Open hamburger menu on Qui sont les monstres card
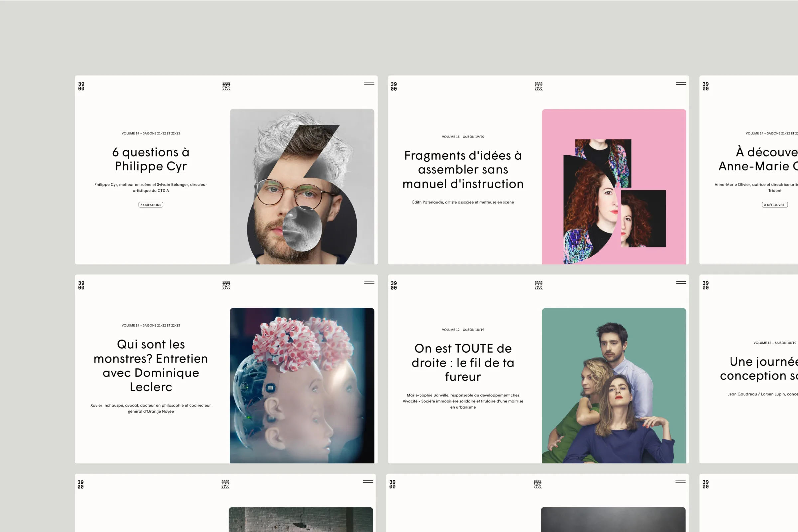The height and width of the screenshot is (532, 798). (369, 282)
